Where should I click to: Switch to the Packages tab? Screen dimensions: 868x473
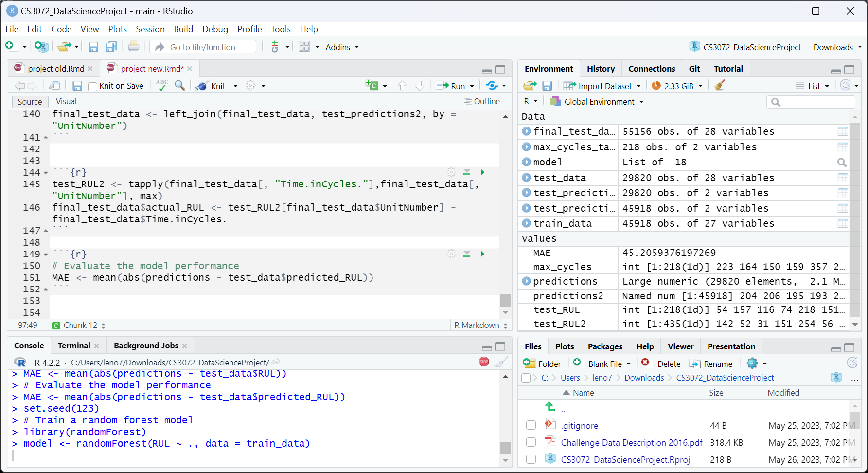(x=605, y=346)
